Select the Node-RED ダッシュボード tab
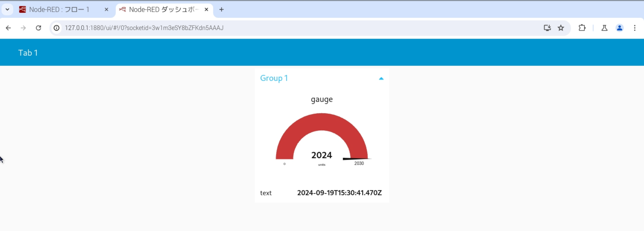The height and width of the screenshot is (231, 644). pos(164,9)
